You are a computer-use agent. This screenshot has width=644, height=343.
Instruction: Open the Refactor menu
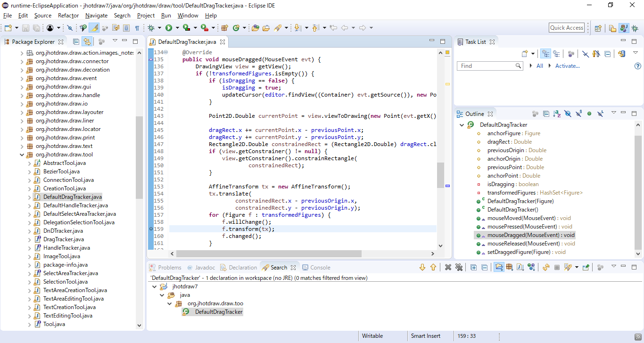click(68, 16)
